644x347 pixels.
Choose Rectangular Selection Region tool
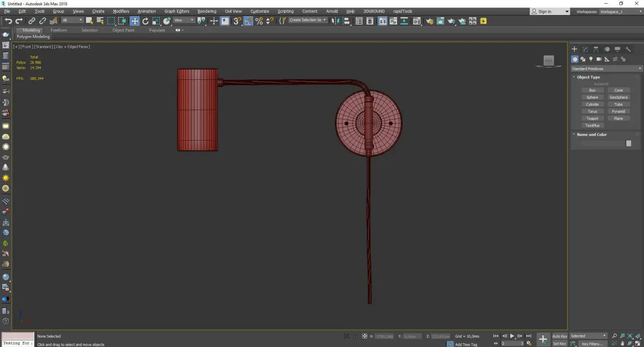pyautogui.click(x=111, y=21)
